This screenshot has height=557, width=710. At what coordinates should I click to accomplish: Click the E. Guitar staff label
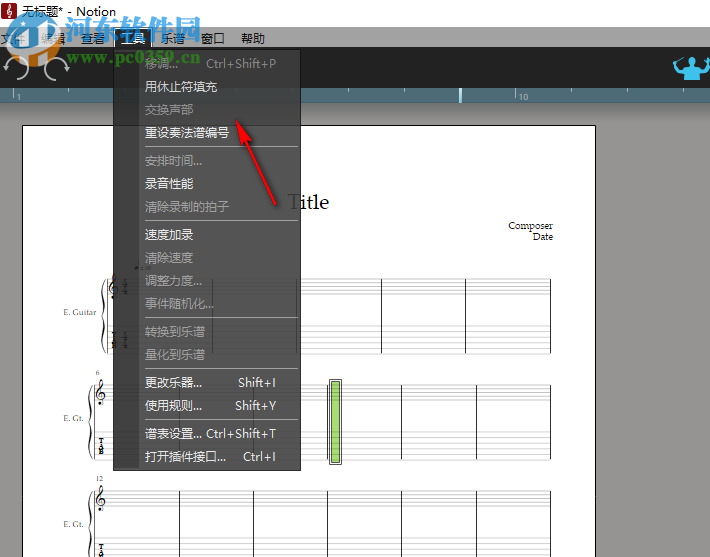tap(80, 312)
